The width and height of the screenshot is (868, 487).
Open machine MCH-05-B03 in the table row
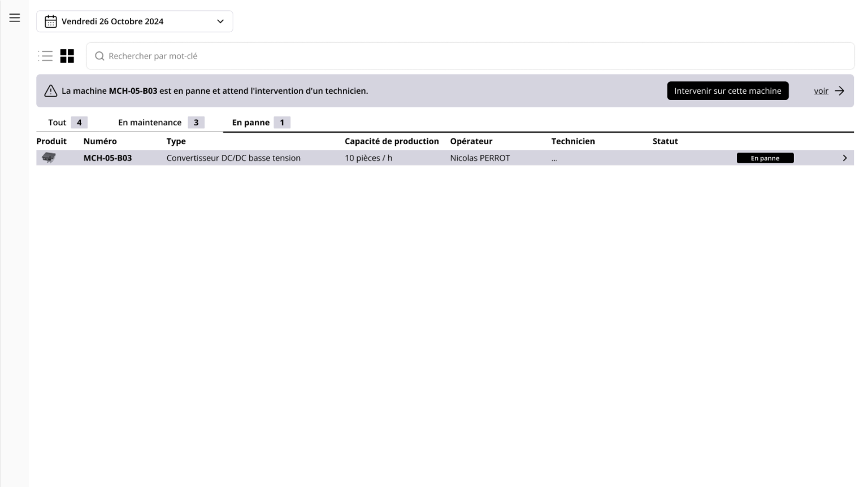[107, 158]
